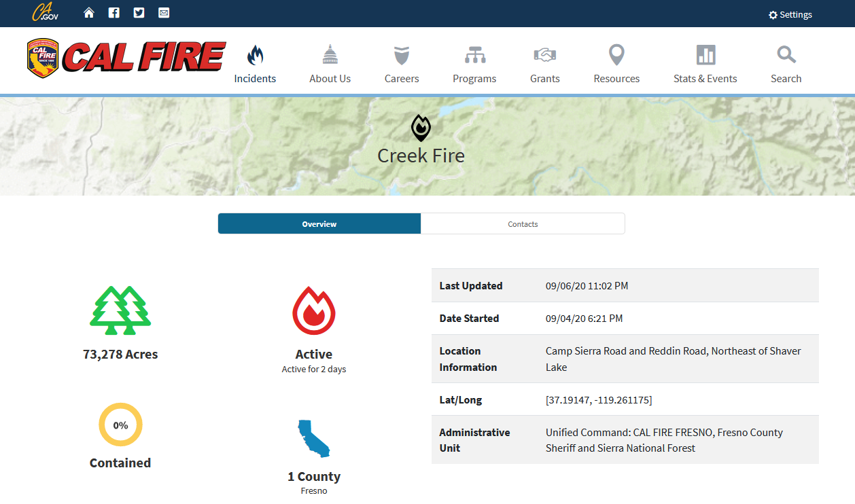Click the Lat/Long label

(x=461, y=400)
